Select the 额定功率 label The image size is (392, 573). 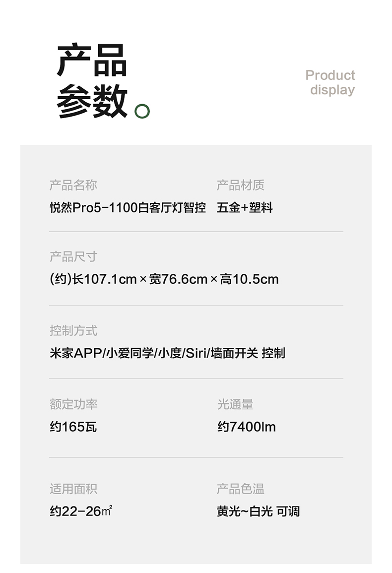(x=73, y=404)
